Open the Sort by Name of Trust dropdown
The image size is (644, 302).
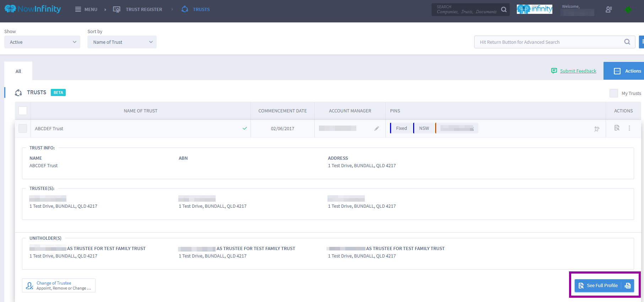122,42
